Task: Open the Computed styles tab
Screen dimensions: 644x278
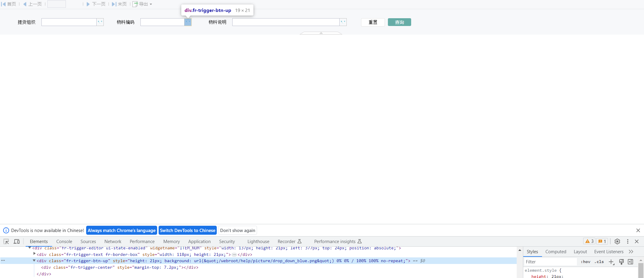Action: click(555, 252)
